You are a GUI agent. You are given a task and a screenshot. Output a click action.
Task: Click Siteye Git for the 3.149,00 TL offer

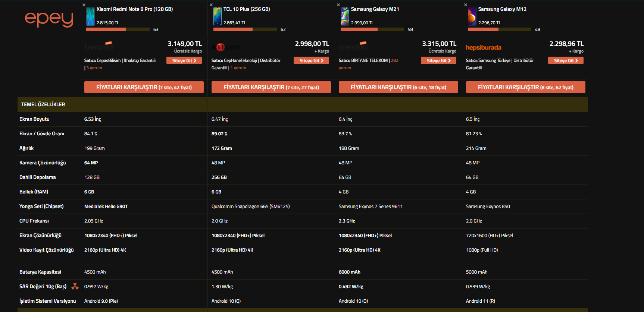pyautogui.click(x=184, y=60)
